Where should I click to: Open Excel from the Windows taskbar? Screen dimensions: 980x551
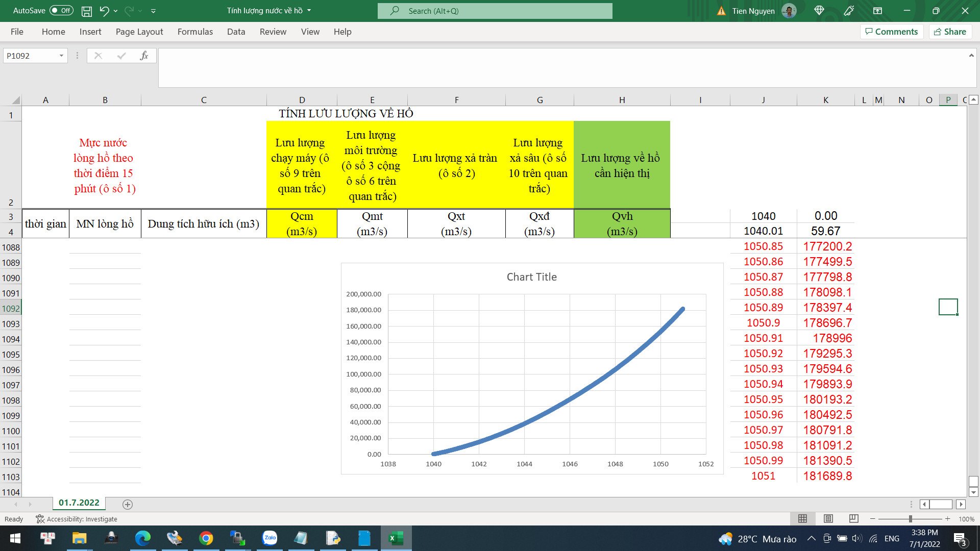pos(396,538)
